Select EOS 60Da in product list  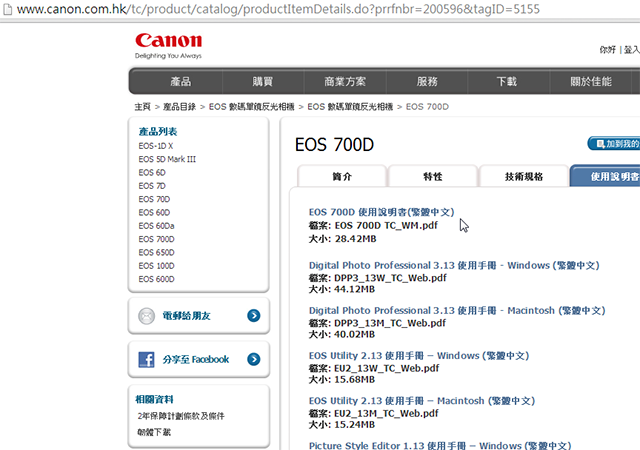pyautogui.click(x=156, y=226)
